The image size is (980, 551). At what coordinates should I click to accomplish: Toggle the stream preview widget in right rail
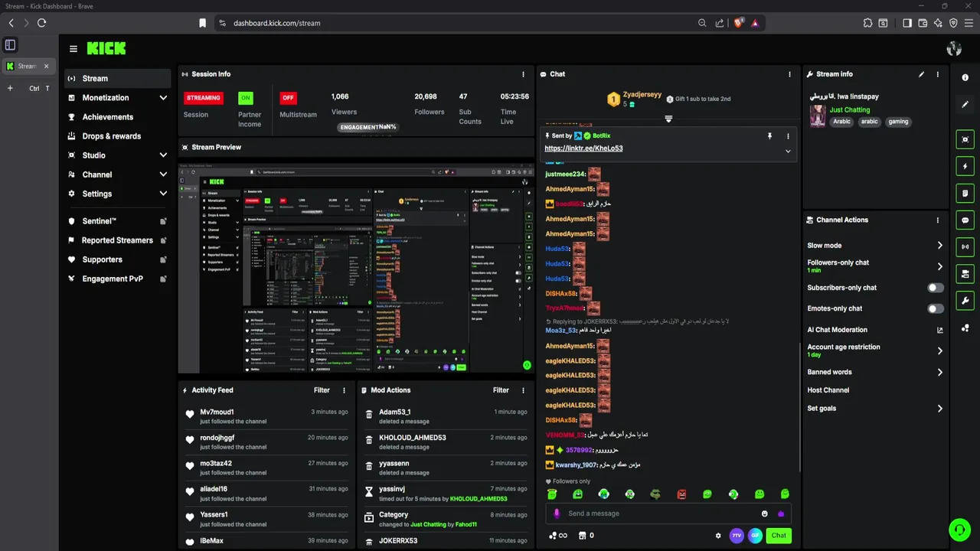(965, 139)
